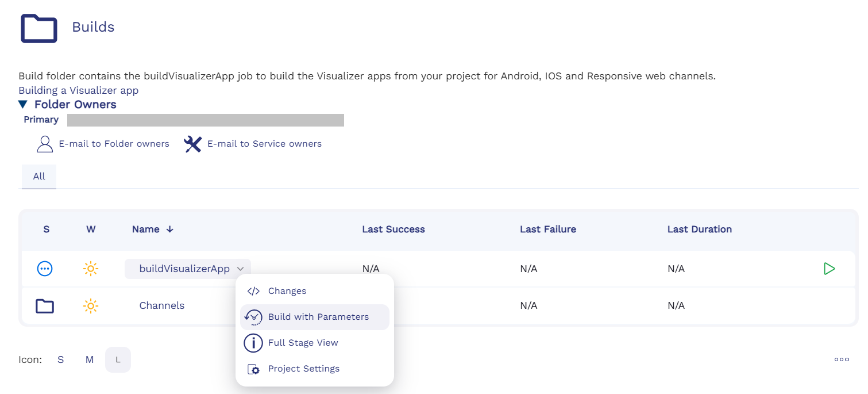Select the All tab

(39, 177)
